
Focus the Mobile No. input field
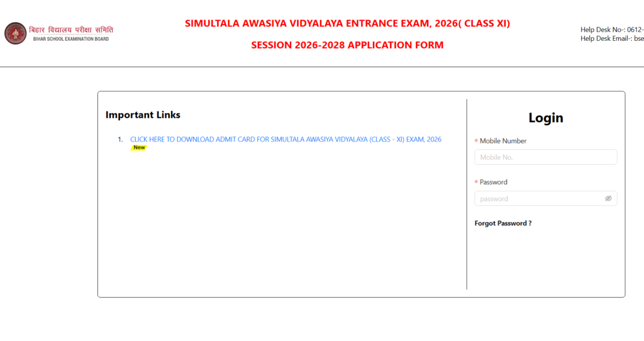click(545, 157)
